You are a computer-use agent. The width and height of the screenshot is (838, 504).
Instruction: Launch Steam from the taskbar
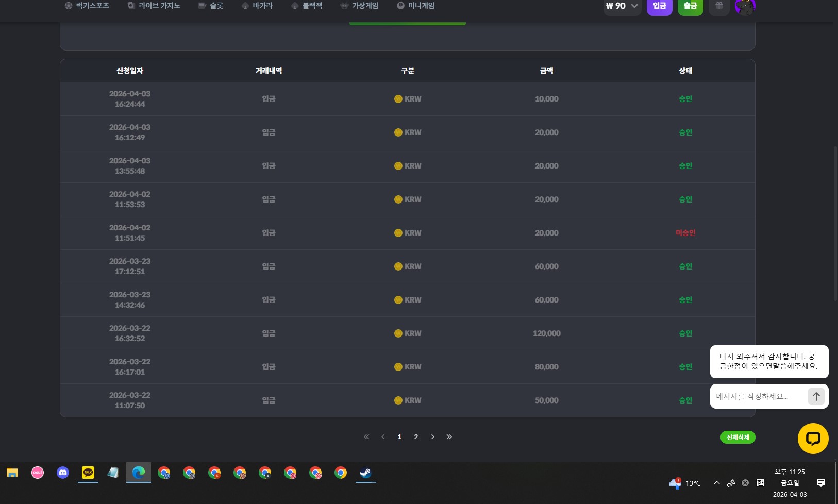click(x=365, y=473)
